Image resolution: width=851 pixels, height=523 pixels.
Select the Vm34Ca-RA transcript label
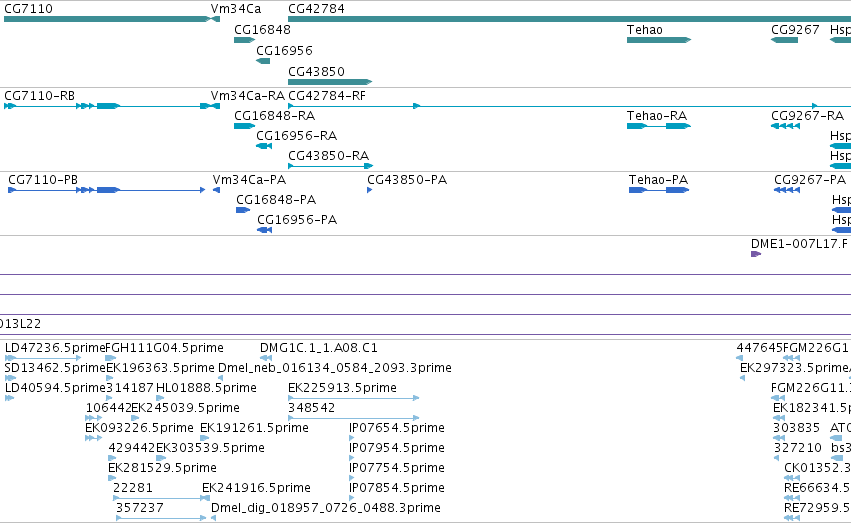point(247,95)
